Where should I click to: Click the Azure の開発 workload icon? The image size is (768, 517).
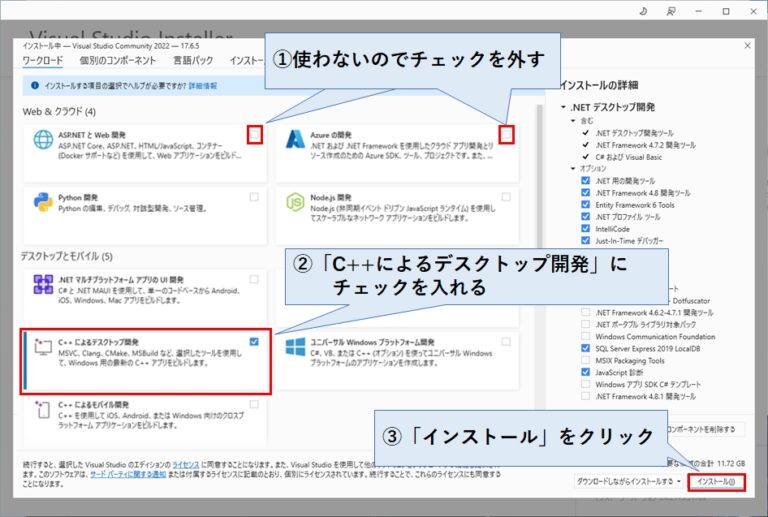pyautogui.click(x=293, y=140)
